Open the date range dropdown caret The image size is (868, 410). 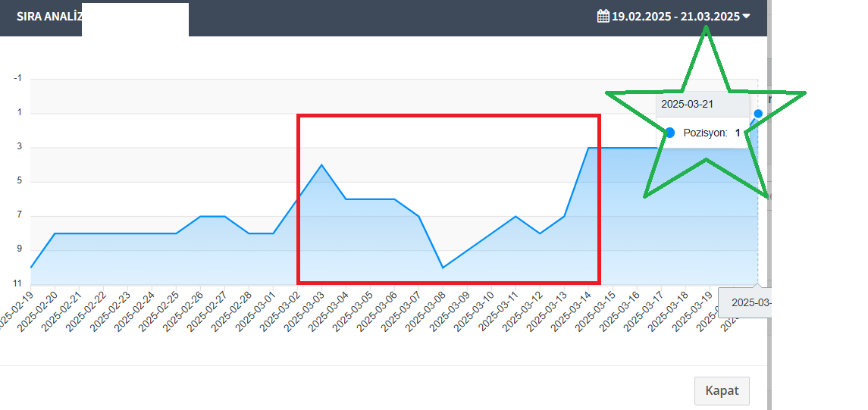tap(746, 17)
